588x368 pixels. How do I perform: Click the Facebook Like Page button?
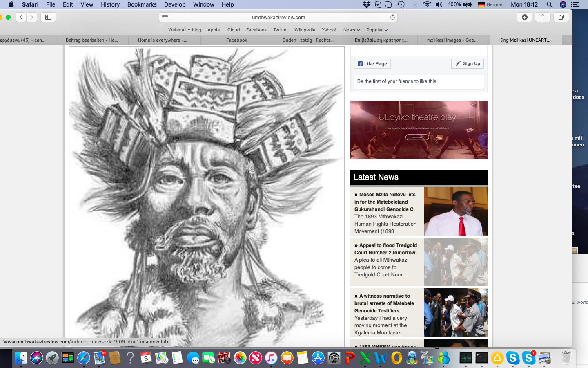pyautogui.click(x=372, y=64)
